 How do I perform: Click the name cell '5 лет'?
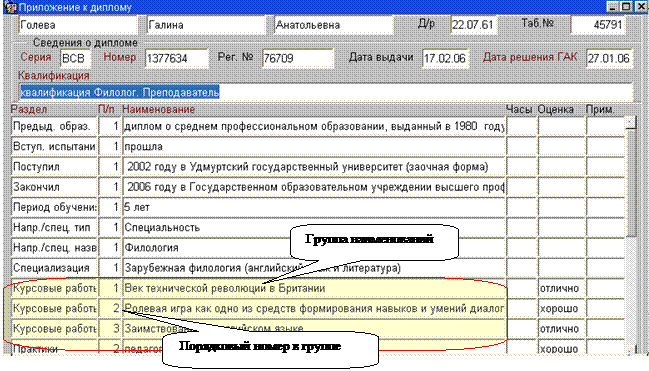[314, 207]
